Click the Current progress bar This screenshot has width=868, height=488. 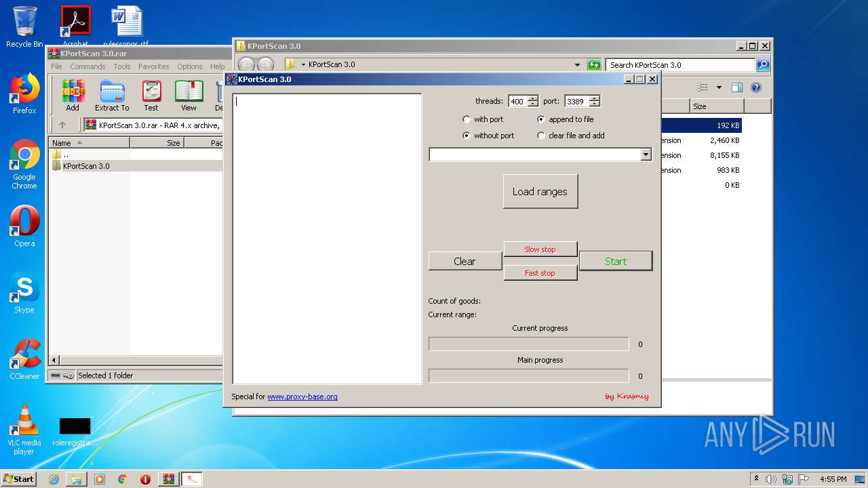tap(528, 344)
